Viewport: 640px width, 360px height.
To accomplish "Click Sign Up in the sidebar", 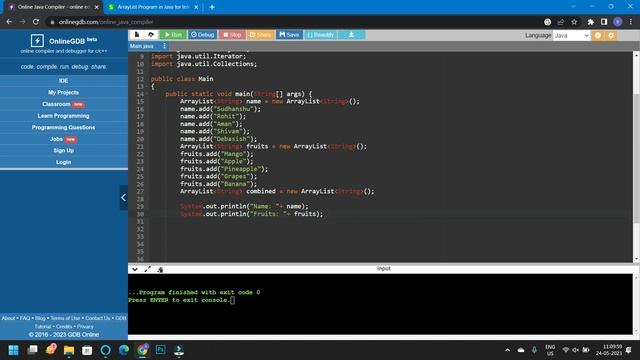I will coord(63,151).
